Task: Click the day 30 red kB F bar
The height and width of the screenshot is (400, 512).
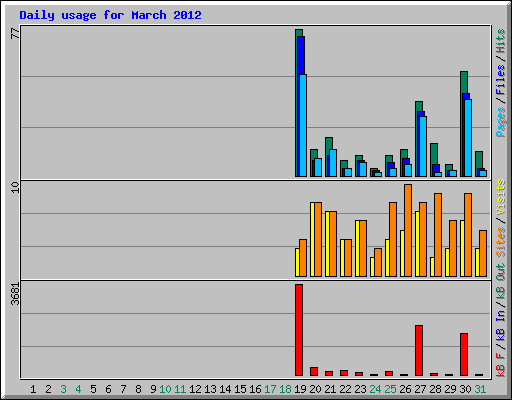Action: (x=464, y=354)
